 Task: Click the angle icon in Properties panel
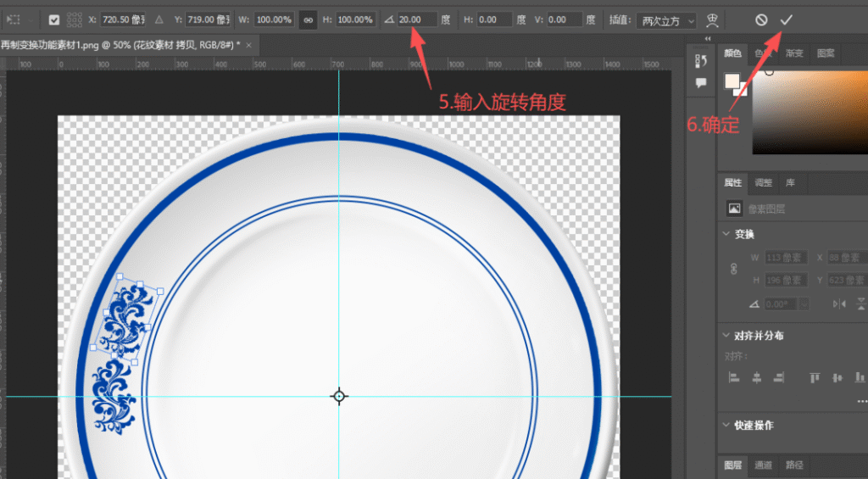754,304
